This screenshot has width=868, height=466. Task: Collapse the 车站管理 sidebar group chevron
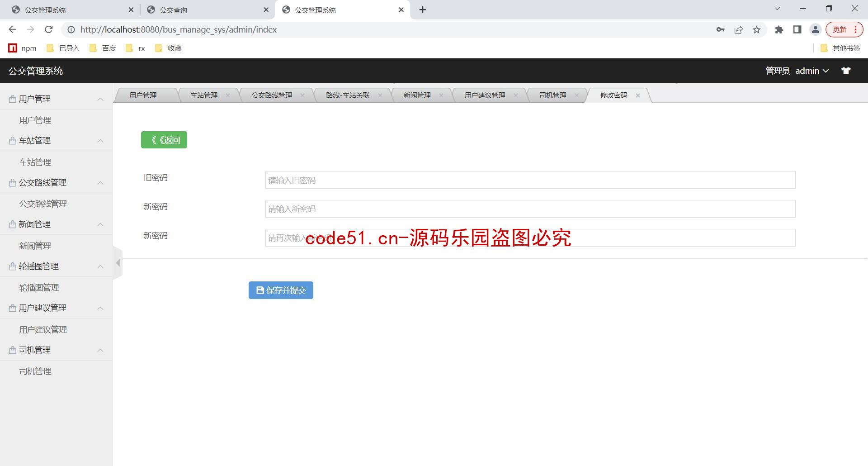point(100,141)
